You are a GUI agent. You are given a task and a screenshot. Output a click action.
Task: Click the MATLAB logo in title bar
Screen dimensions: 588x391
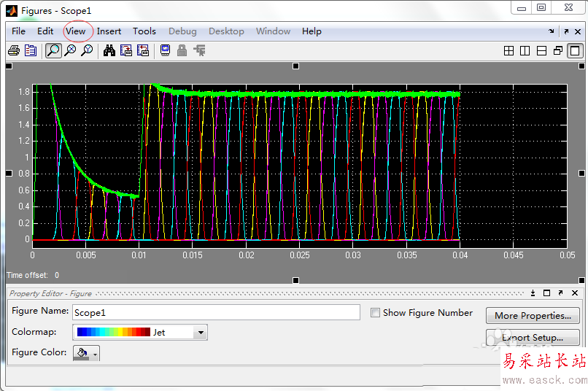[x=12, y=11]
